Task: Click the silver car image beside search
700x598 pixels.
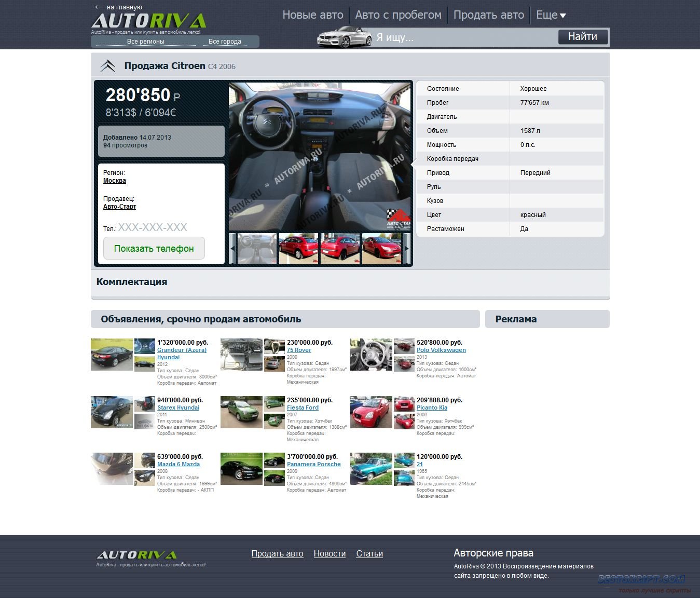Action: (345, 37)
